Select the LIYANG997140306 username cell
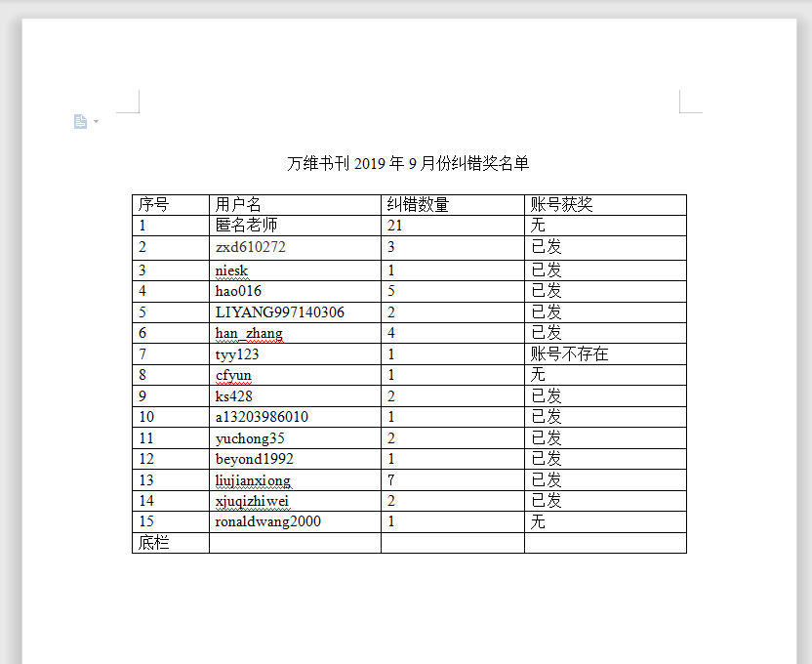Viewport: 812px width, 664px height. (280, 312)
